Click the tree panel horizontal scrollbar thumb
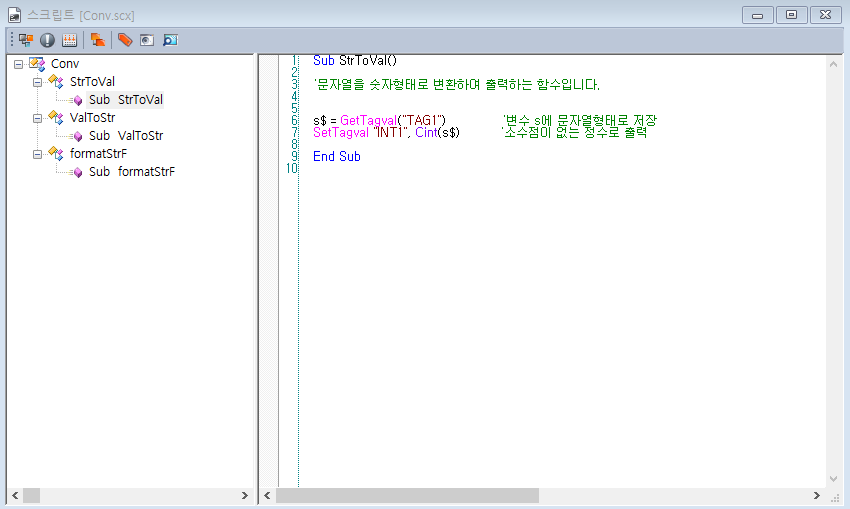 [31, 495]
